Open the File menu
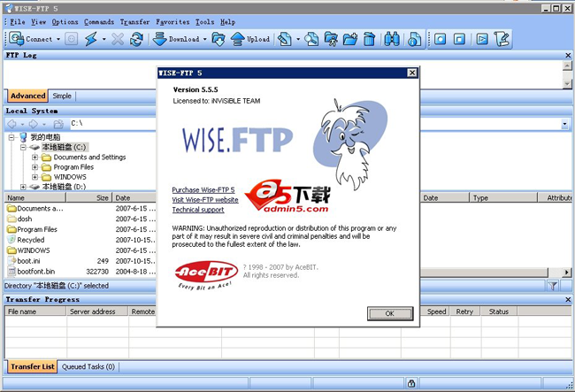 click(x=18, y=22)
